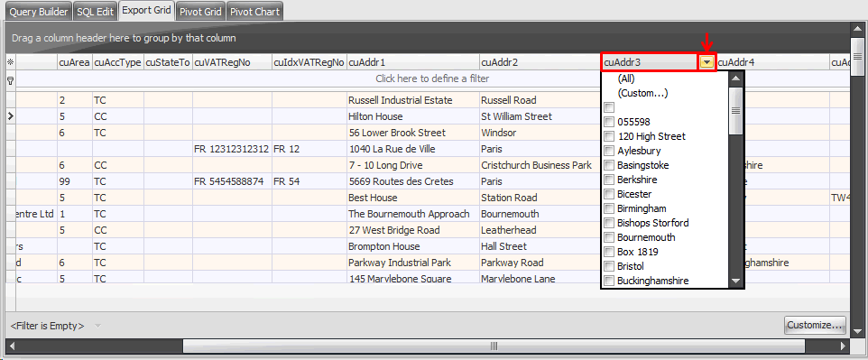Select cell 'St William Street'
This screenshot has height=360, width=868.
(540, 116)
